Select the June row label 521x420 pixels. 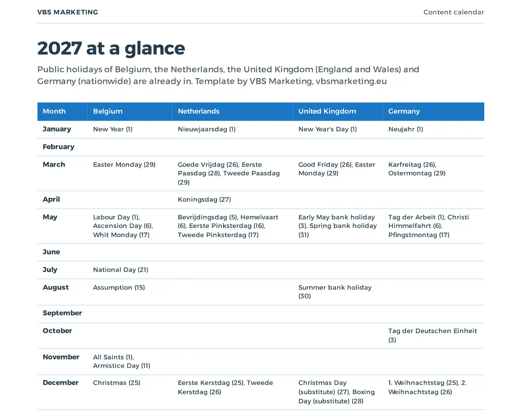point(51,252)
